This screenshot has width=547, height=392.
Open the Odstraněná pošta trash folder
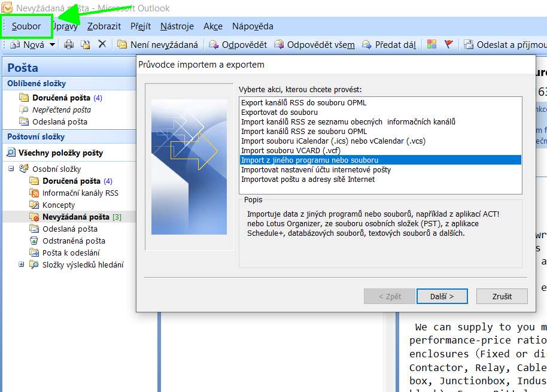pos(74,241)
